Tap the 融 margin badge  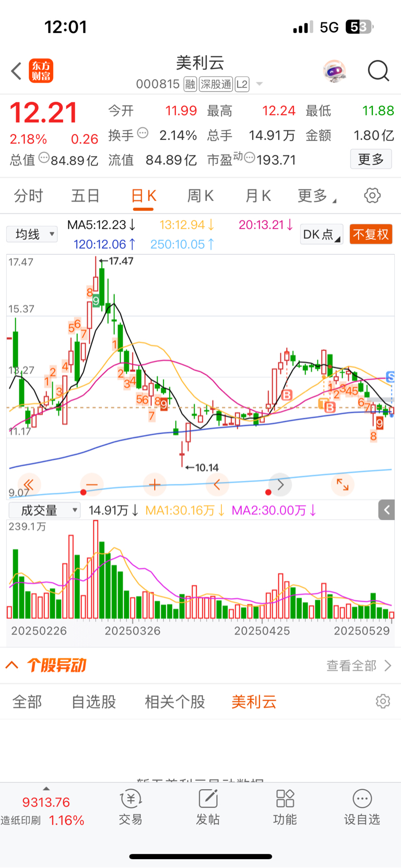(x=190, y=84)
